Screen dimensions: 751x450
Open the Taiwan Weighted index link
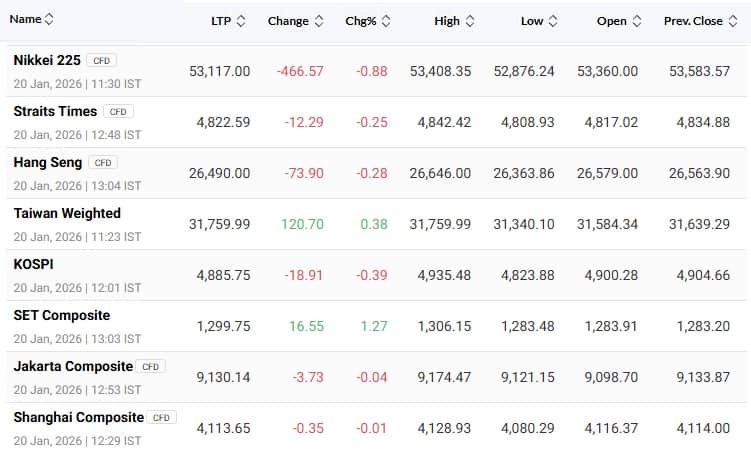[67, 214]
